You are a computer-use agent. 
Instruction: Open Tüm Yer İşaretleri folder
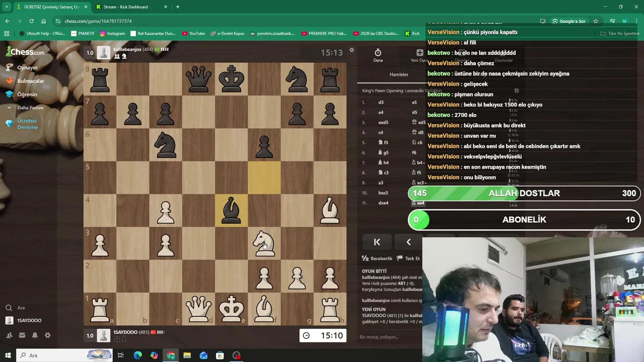click(620, 34)
